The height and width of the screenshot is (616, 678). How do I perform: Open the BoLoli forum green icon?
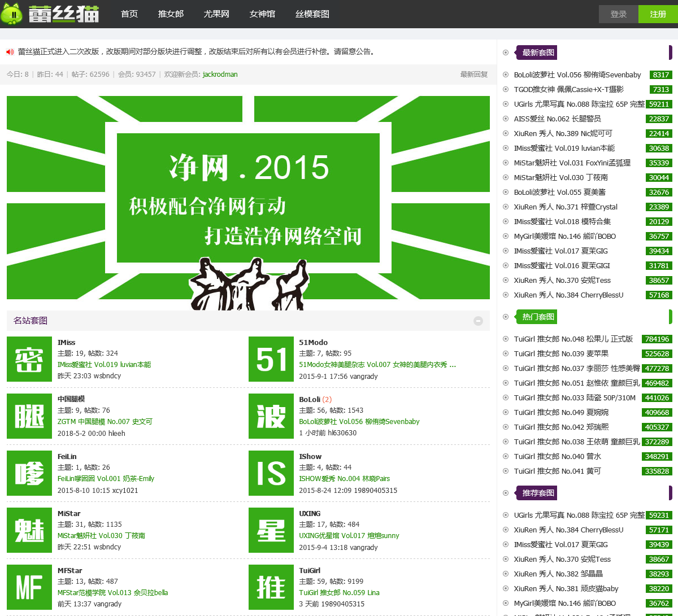tap(271, 416)
